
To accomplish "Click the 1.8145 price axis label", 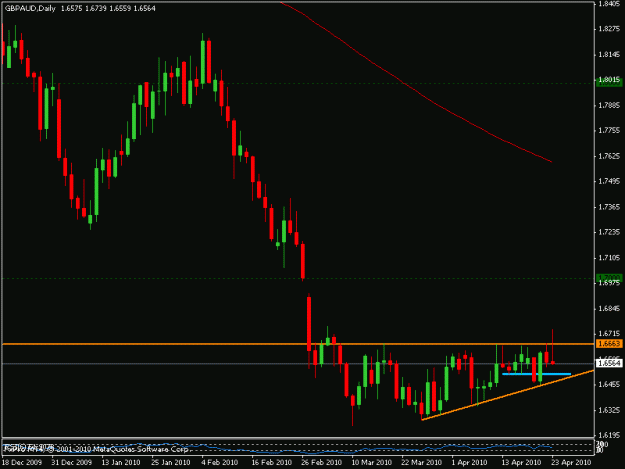I will click(609, 55).
